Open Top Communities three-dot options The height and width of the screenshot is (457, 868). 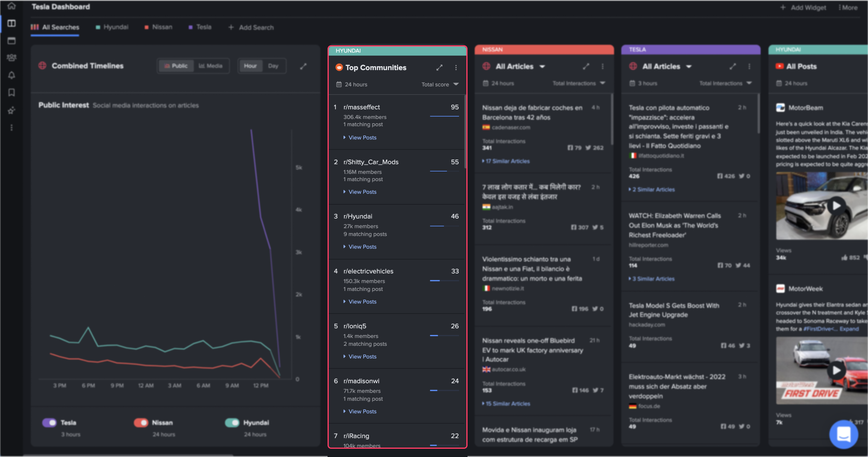click(x=456, y=67)
